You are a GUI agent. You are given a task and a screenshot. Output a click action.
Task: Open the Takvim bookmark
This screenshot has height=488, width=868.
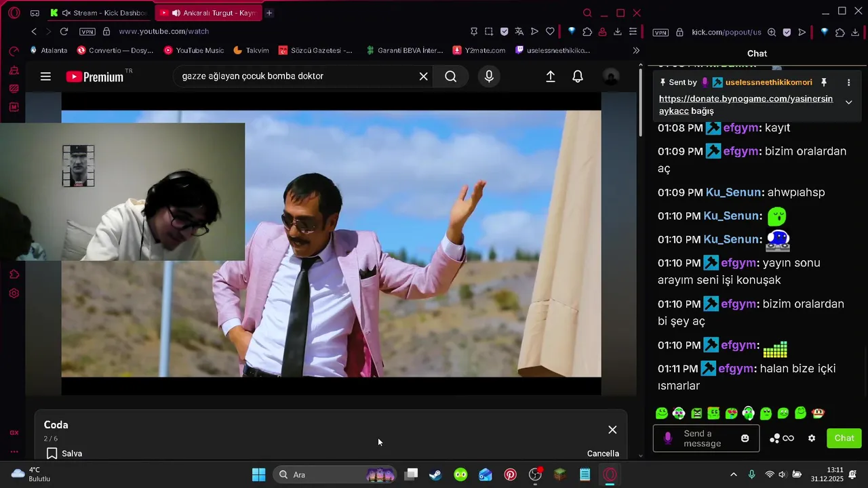[251, 50]
